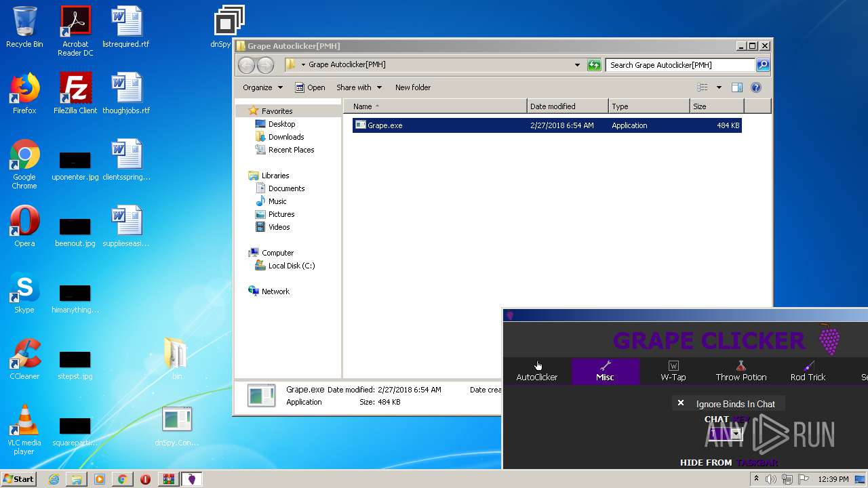Open the Throw Potion tab
Image resolution: width=868 pixels, height=488 pixels.
[741, 371]
